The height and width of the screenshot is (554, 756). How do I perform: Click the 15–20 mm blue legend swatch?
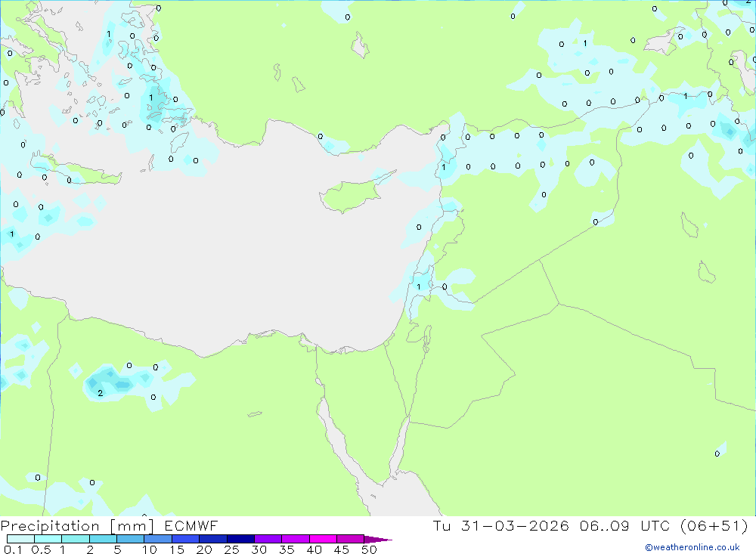tap(186, 539)
